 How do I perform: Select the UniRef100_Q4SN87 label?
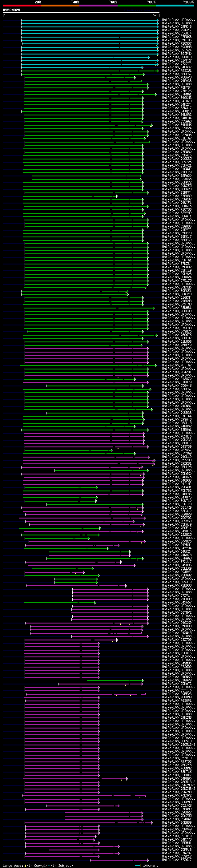coord(177,406)
